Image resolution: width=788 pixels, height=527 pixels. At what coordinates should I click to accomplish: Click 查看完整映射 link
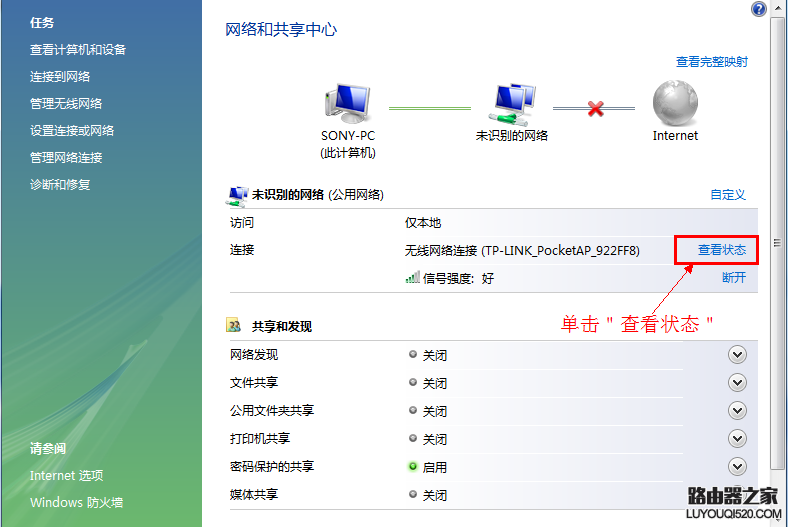(x=712, y=62)
